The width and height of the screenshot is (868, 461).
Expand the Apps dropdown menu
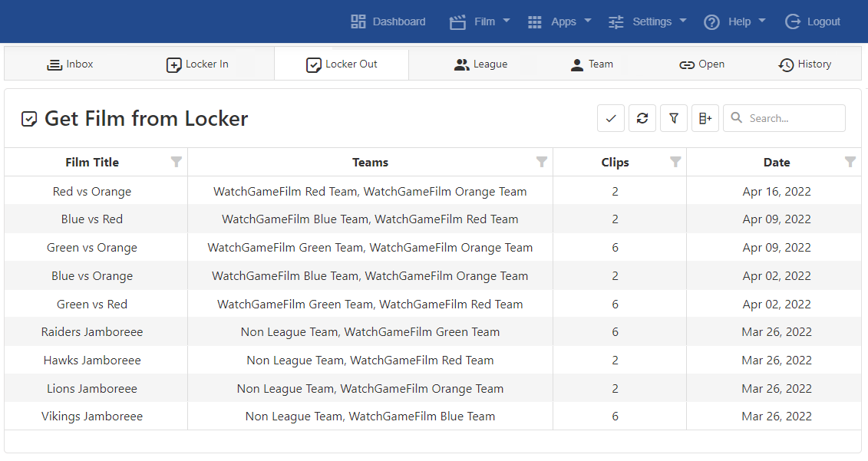[559, 21]
